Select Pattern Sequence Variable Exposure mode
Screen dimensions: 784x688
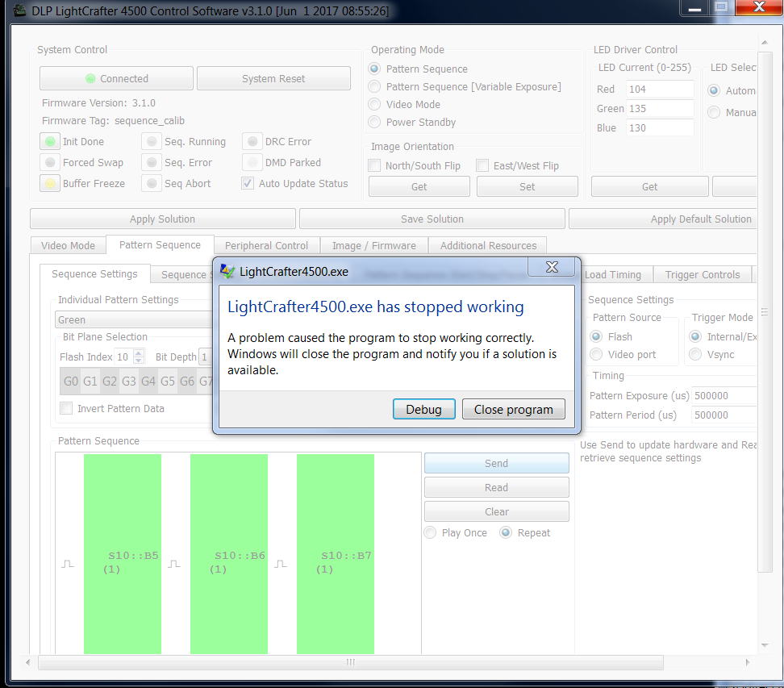point(374,86)
